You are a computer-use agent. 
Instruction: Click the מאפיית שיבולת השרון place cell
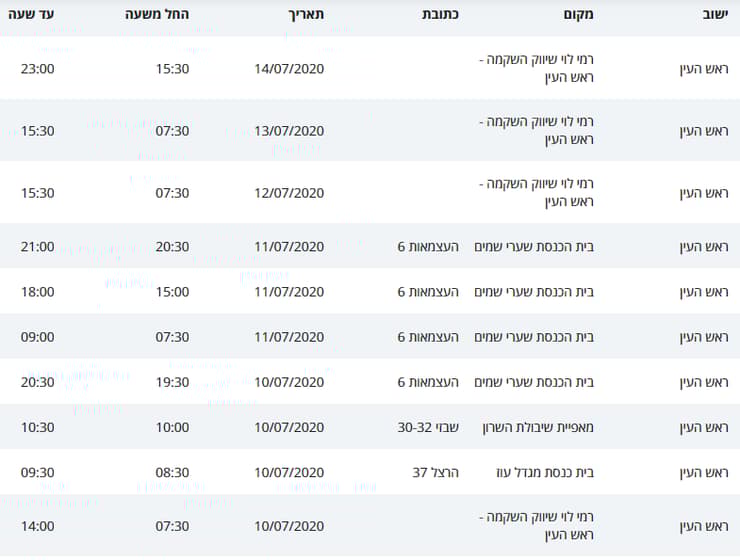(538, 427)
